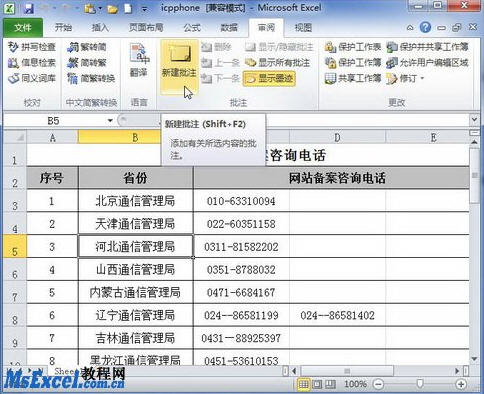This screenshot has height=394, width=484.
Task: Run 拼写检查 spelling check
Action: [32, 47]
